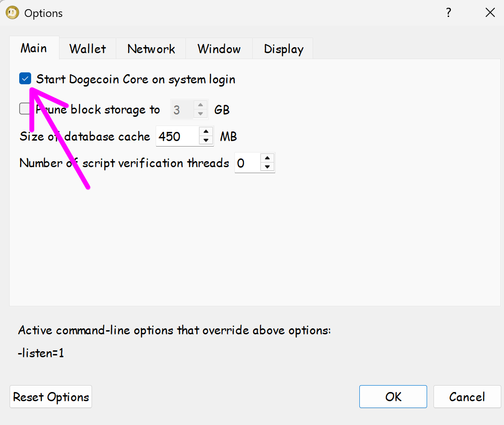Close the Options dialog
Screen dimensions: 504x425
490,12
